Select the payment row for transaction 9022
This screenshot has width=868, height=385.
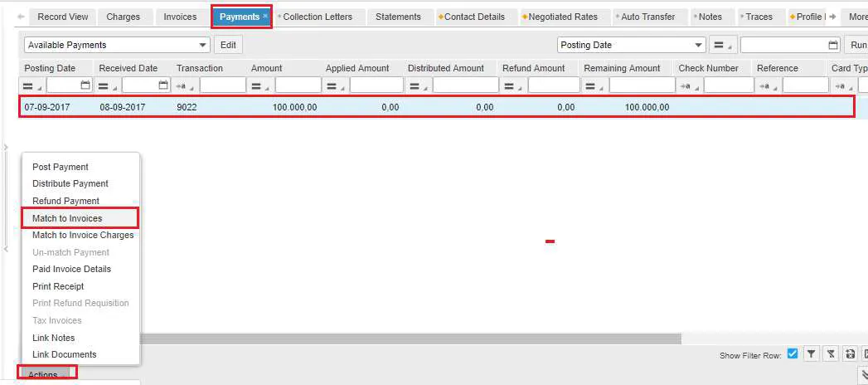click(x=436, y=107)
